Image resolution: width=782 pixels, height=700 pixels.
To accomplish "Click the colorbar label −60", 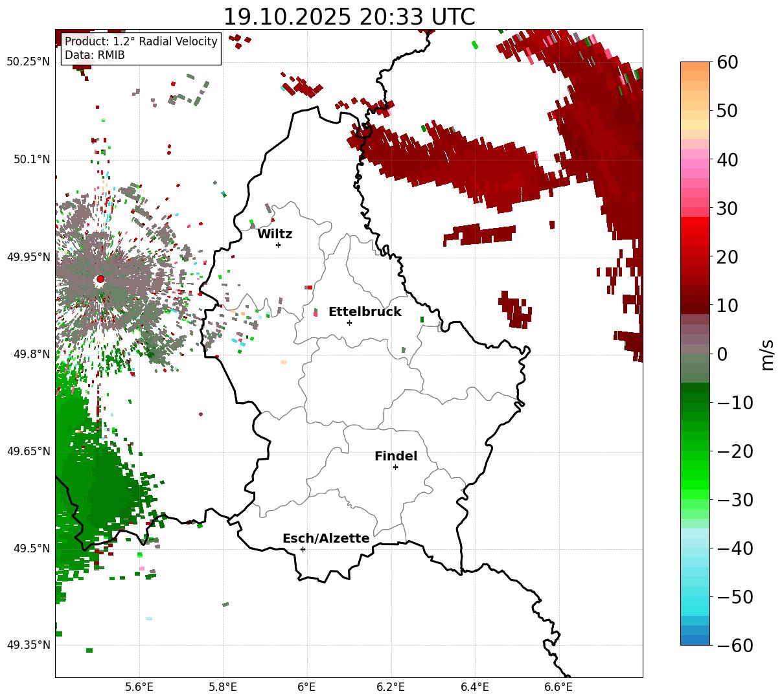I will (735, 645).
